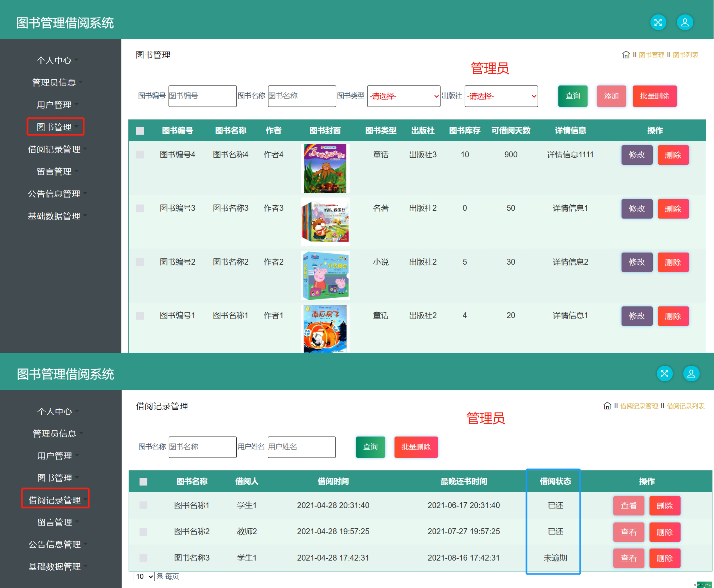Check the checkbox for 图书名称2 borrow record

[143, 532]
